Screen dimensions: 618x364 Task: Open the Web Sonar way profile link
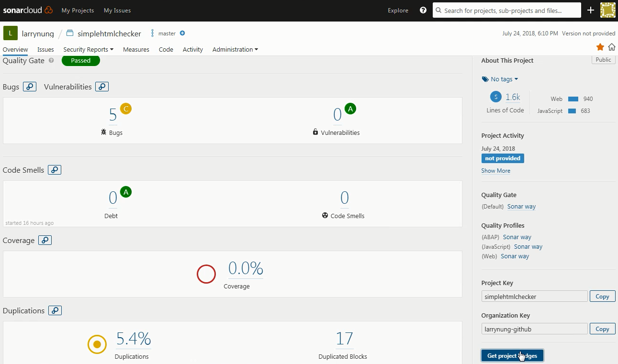pos(515,256)
